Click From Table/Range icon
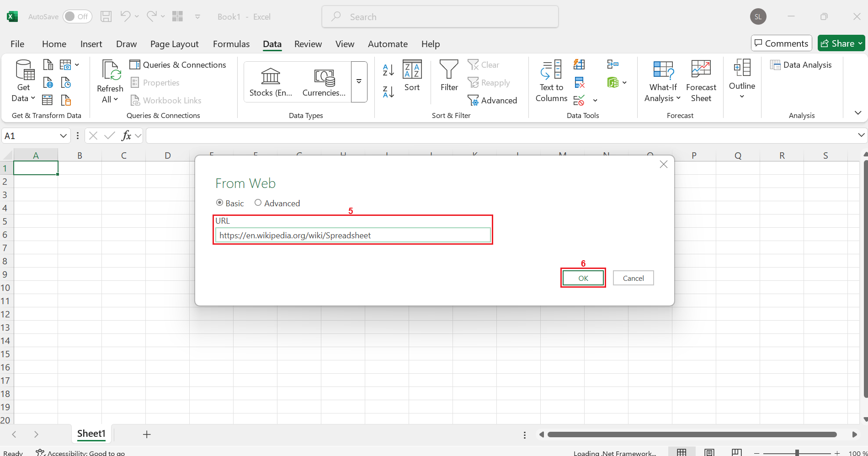The height and width of the screenshot is (456, 868). pyautogui.click(x=48, y=100)
